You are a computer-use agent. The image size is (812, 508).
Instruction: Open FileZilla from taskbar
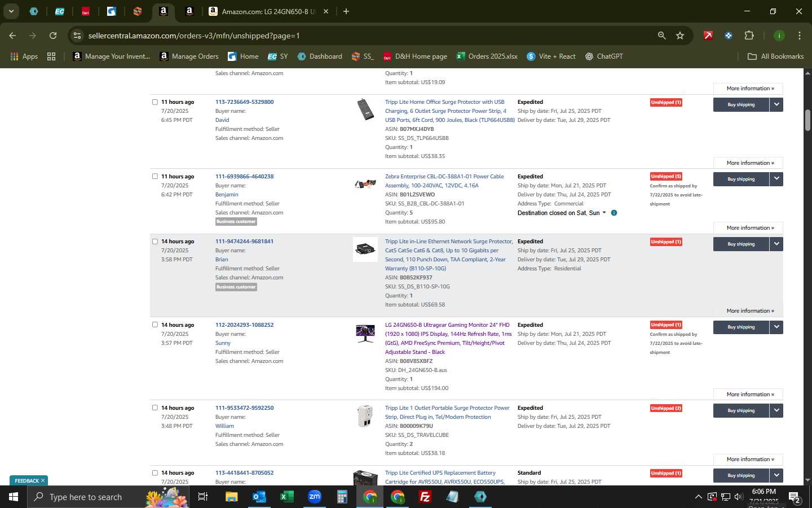(x=425, y=497)
